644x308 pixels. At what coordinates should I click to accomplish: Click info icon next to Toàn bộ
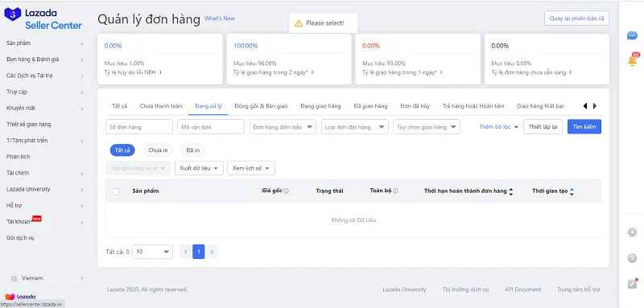395,191
